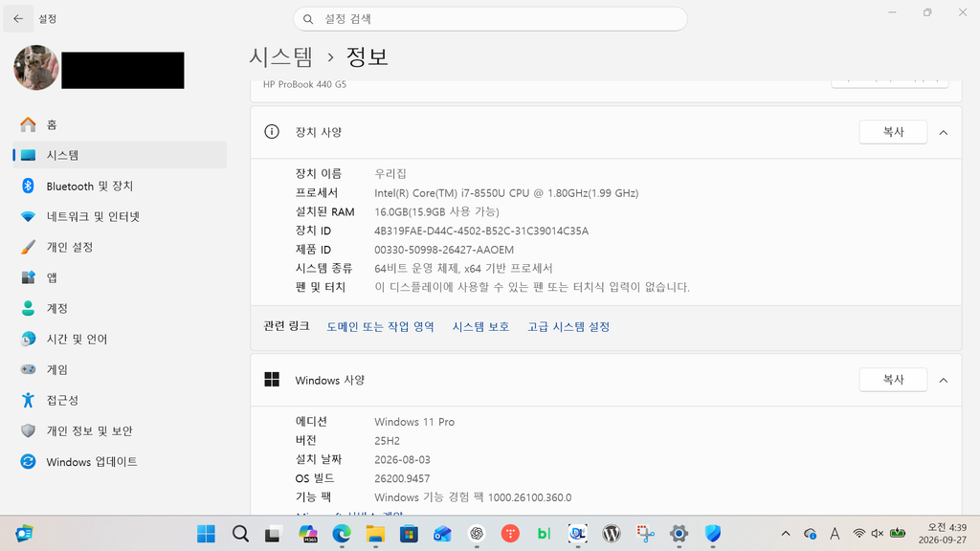
Task: Toggle the IME input mode A indicator
Action: pos(835,534)
